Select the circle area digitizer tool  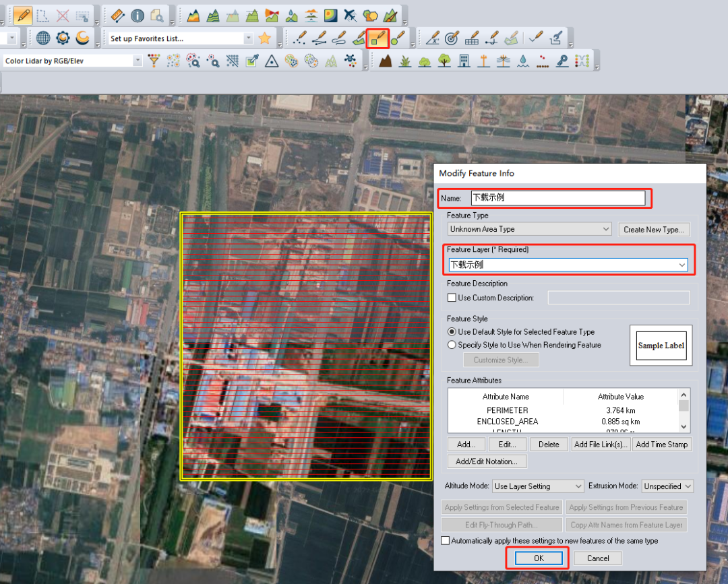[398, 38]
